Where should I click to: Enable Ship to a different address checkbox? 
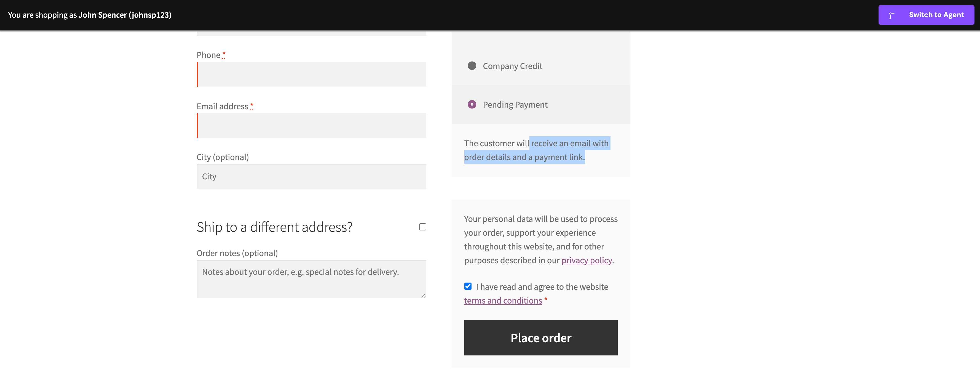pos(422,227)
